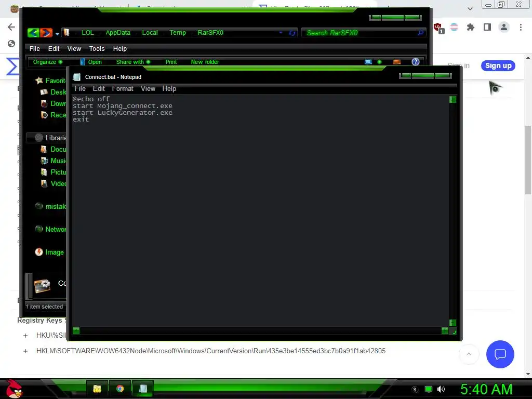Select Music library in navigation pane
532x399 pixels.
pos(54,161)
